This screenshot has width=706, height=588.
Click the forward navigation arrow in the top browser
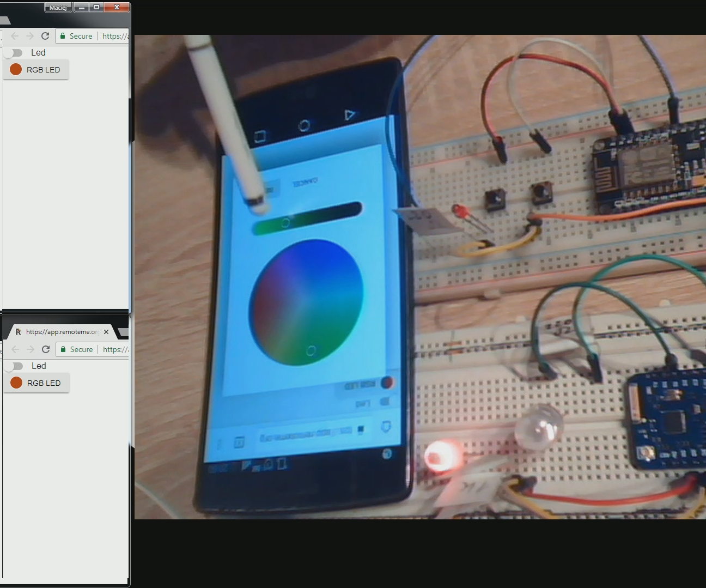click(29, 36)
